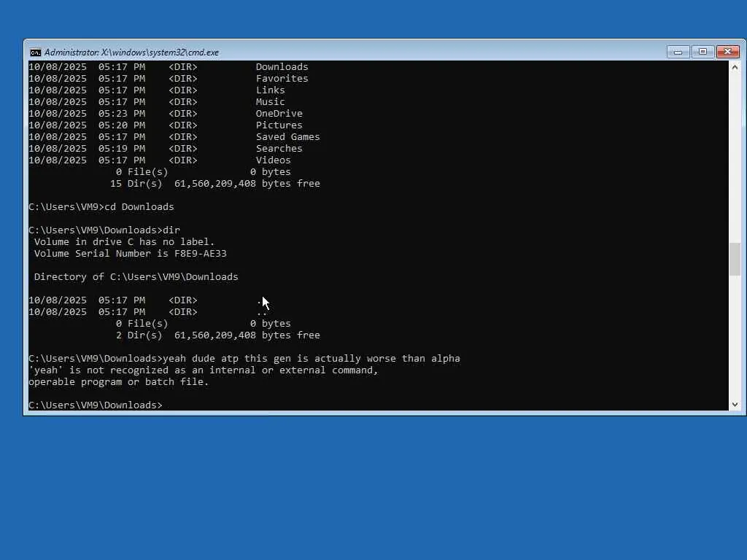Close the cmd.exe window
The height and width of the screenshot is (560, 747).
pyautogui.click(x=727, y=52)
